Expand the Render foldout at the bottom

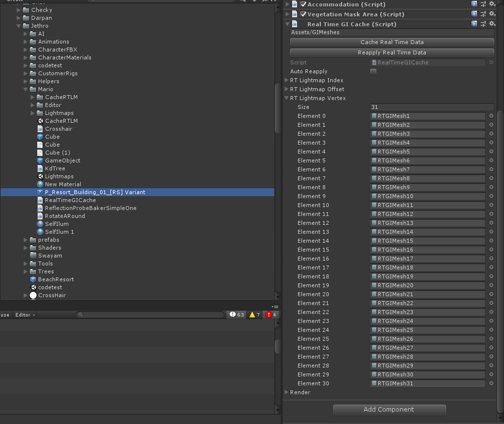tap(287, 392)
